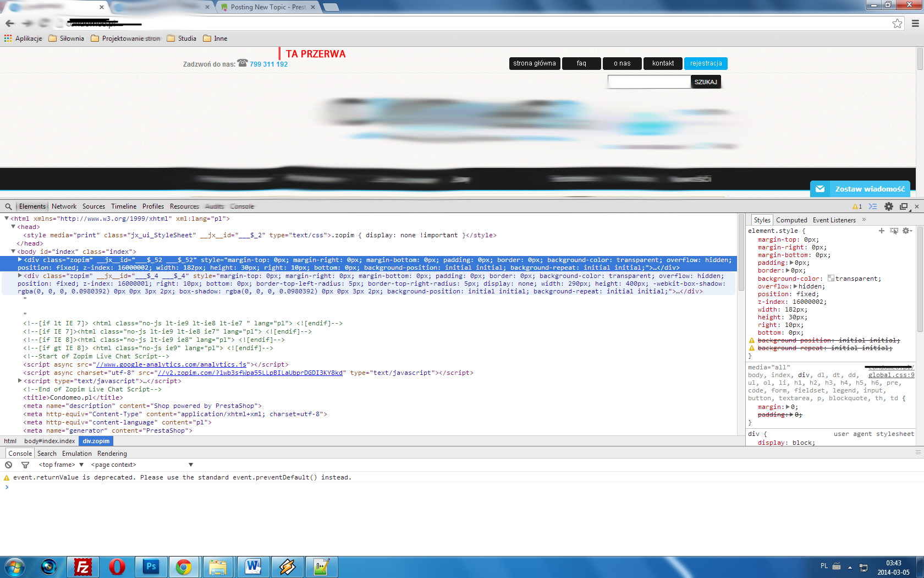Open the Timeline panel
This screenshot has width=924, height=578.
pyautogui.click(x=124, y=206)
